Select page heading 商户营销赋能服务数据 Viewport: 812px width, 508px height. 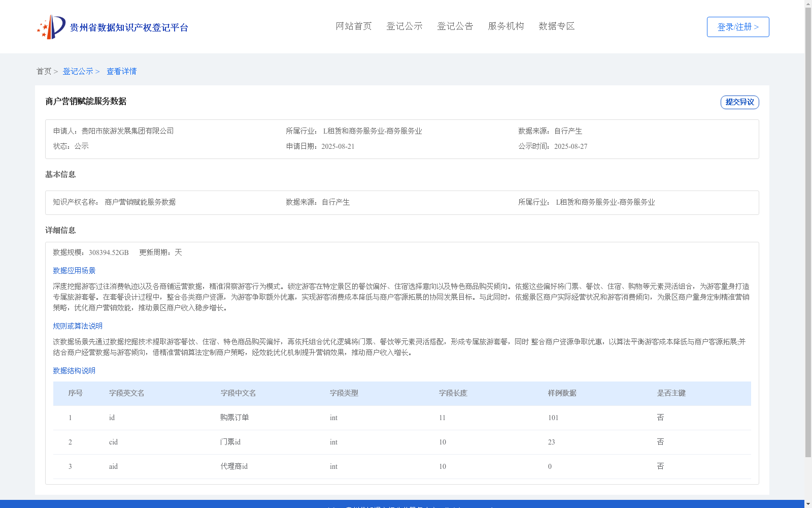pos(86,102)
